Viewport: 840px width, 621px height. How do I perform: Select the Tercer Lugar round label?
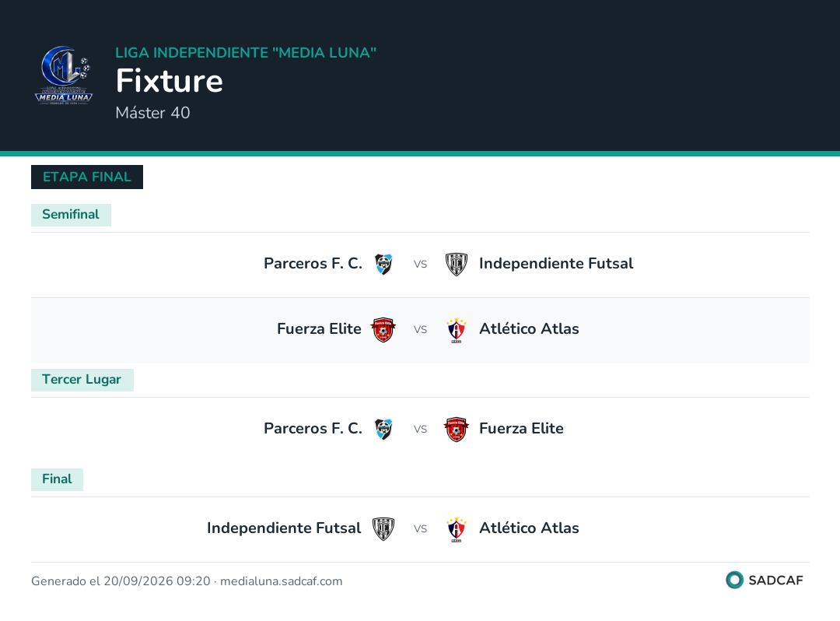point(82,380)
